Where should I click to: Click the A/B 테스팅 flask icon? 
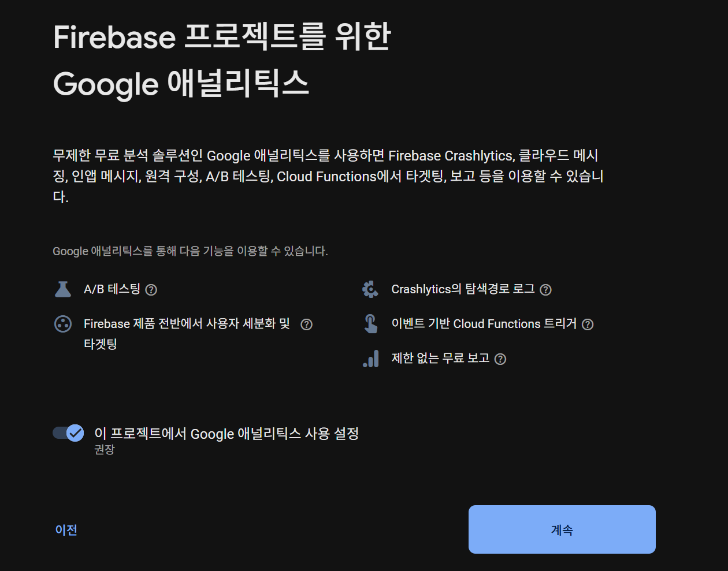point(63,289)
